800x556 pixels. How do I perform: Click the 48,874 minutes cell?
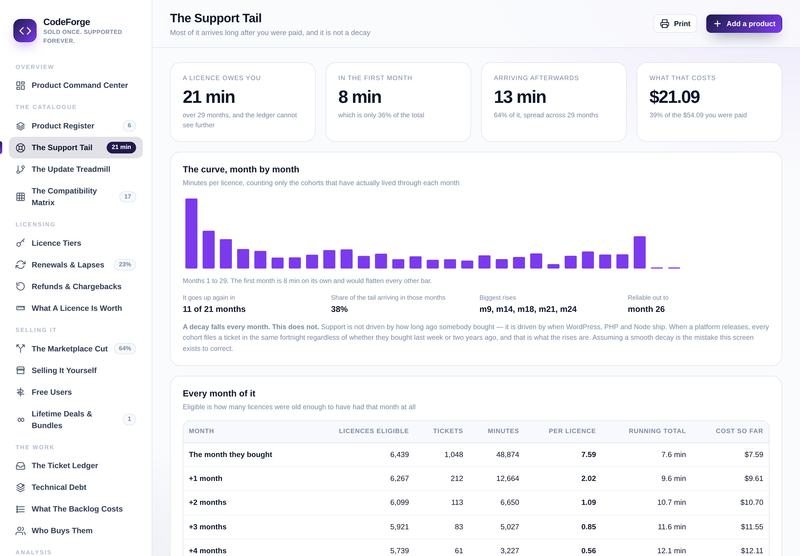[x=507, y=454]
